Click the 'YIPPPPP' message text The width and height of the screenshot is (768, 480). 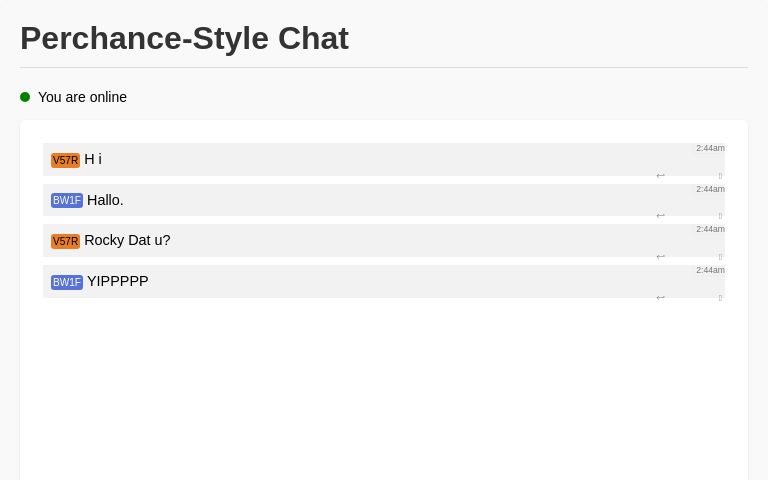(117, 281)
